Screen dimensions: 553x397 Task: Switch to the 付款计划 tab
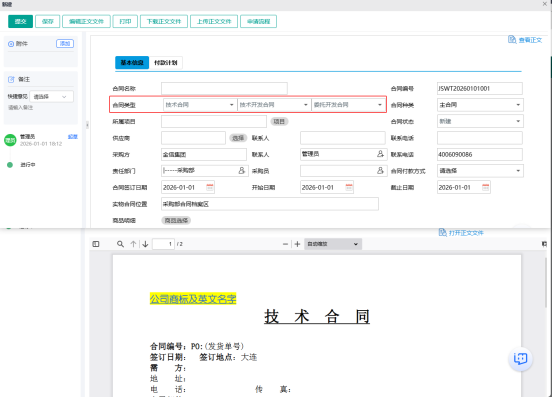click(166, 63)
